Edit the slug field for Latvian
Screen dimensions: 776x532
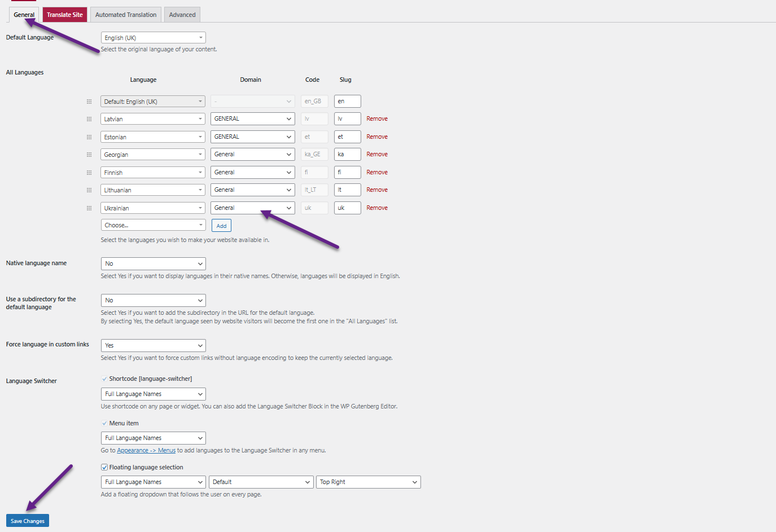pyautogui.click(x=348, y=118)
